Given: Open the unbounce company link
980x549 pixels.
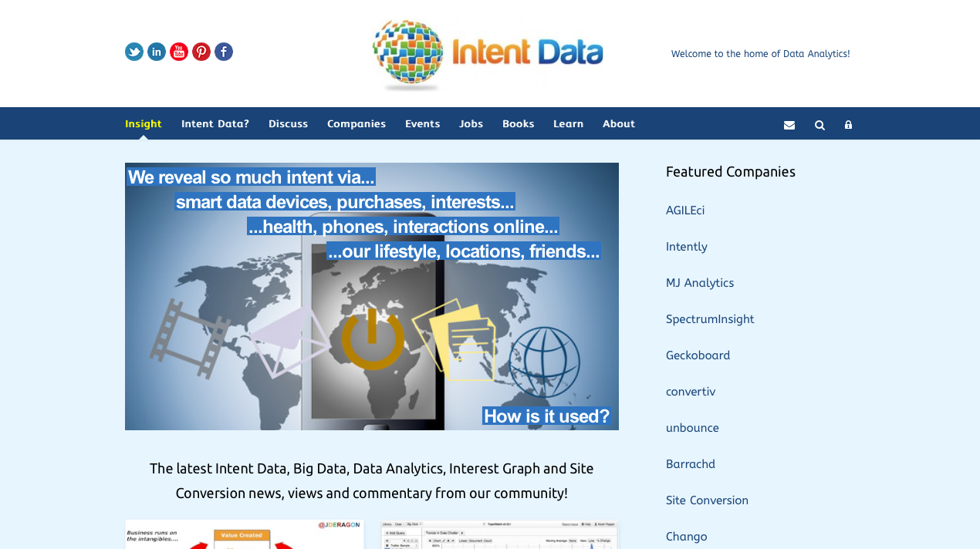Looking at the screenshot, I should [692, 428].
